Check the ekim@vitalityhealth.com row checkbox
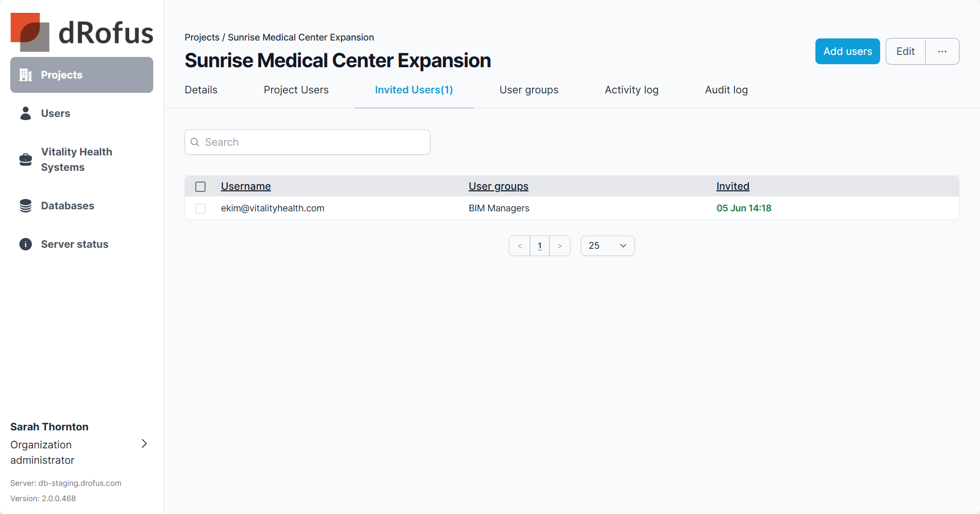Viewport: 980px width, 514px height. 200,209
